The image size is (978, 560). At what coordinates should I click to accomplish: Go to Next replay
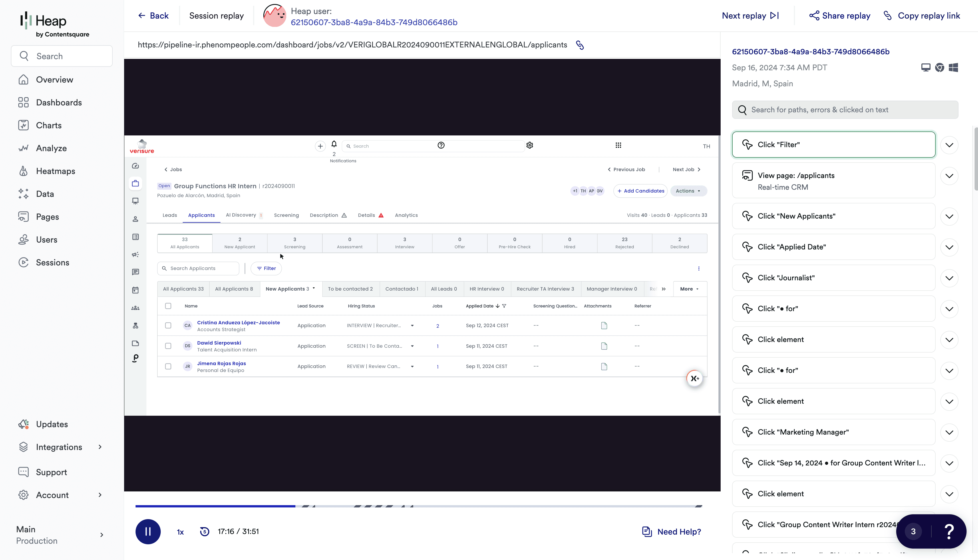pyautogui.click(x=750, y=16)
